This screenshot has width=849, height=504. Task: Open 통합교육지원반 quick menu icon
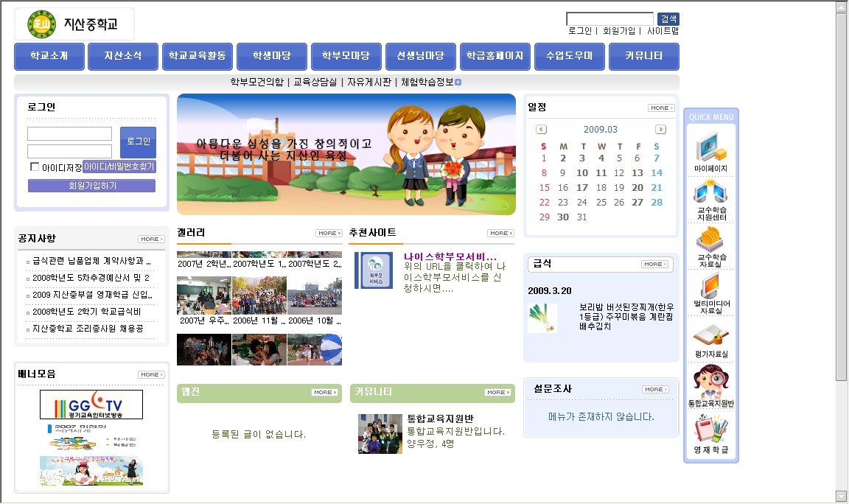tap(710, 384)
